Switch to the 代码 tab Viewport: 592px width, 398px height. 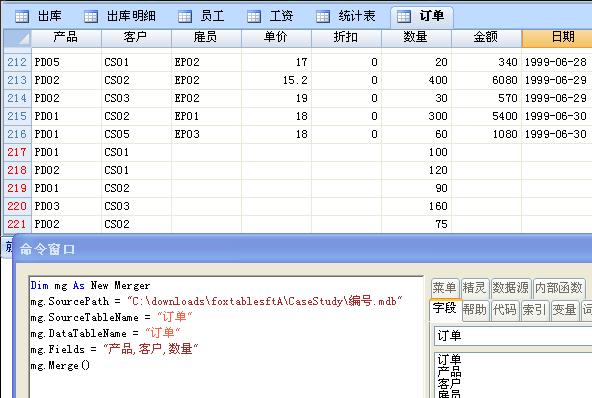click(x=505, y=310)
